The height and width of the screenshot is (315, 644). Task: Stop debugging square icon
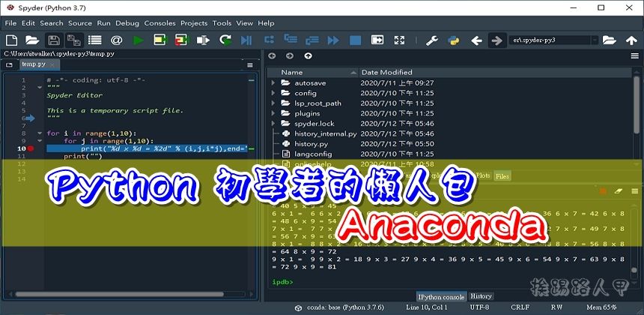(x=355, y=40)
